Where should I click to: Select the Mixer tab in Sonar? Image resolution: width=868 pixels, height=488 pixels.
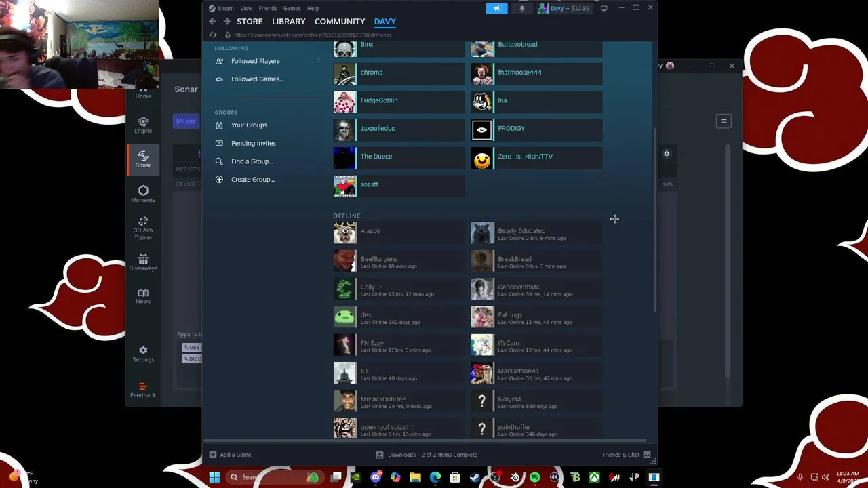[186, 121]
